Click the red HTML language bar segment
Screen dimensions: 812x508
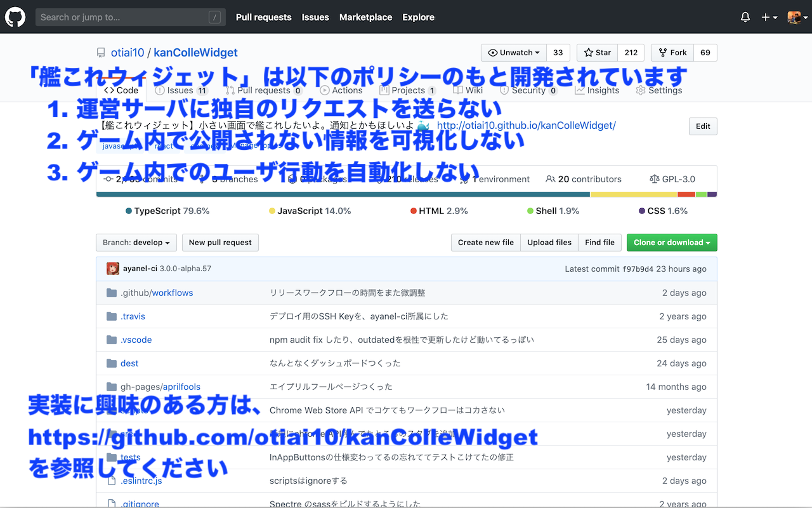point(686,194)
